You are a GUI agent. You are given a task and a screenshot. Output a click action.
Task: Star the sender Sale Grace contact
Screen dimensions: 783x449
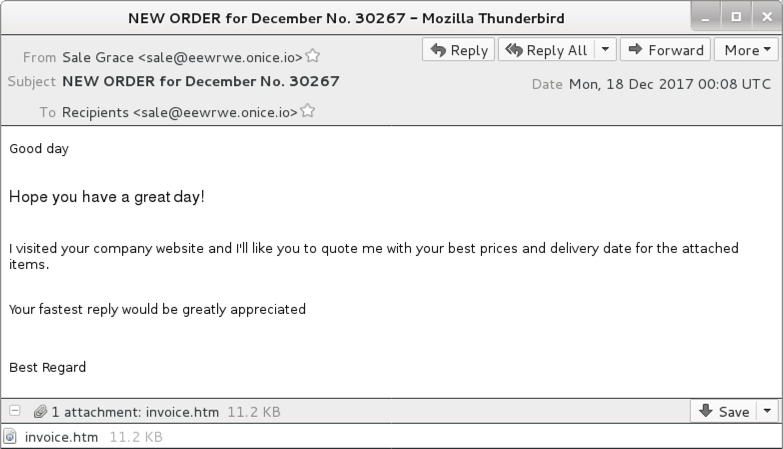[313, 55]
